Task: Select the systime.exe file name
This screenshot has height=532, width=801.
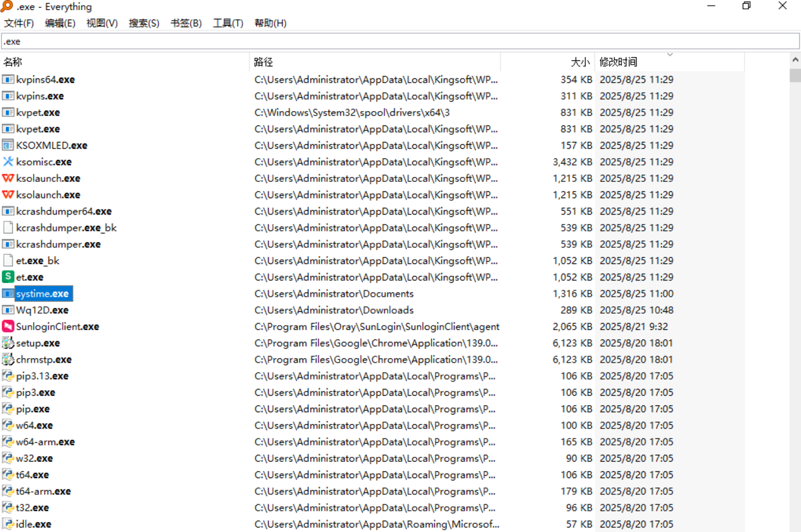Action: (43, 294)
